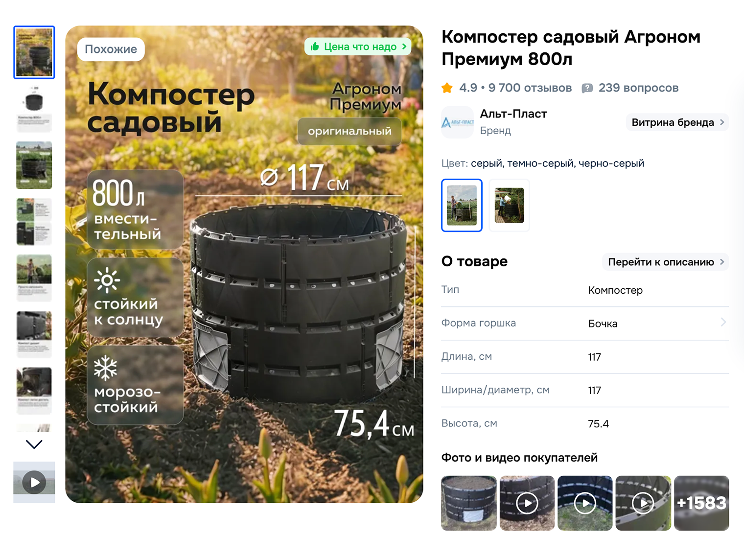
Task: Select the sixth gallery thumbnail of composter closeup
Action: click(x=34, y=335)
